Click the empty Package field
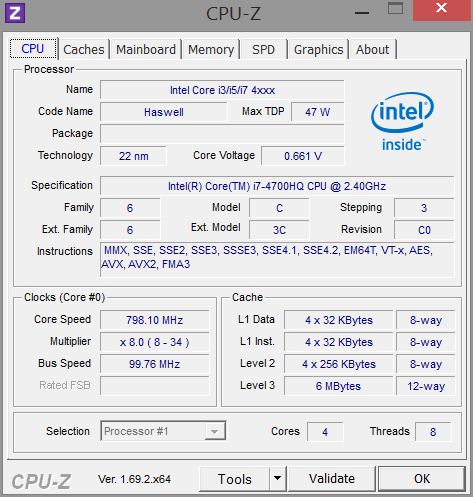The height and width of the screenshot is (497, 473). [x=222, y=134]
